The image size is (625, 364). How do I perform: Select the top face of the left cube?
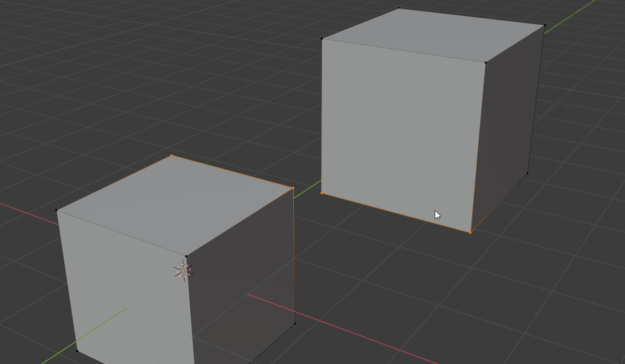coord(176,205)
